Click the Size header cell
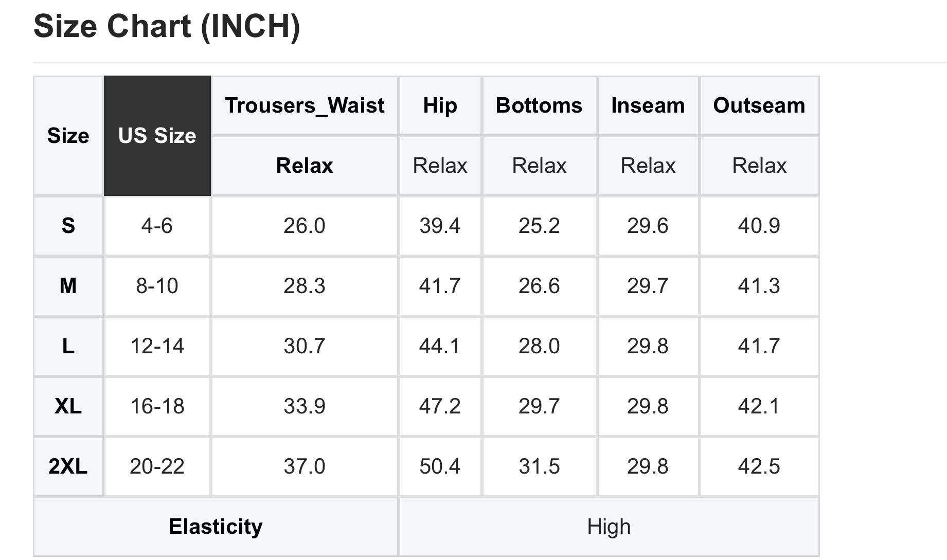 68,136
